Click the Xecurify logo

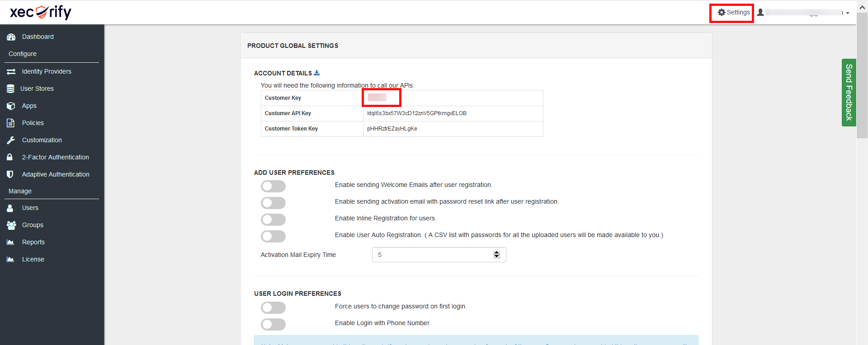[41, 12]
